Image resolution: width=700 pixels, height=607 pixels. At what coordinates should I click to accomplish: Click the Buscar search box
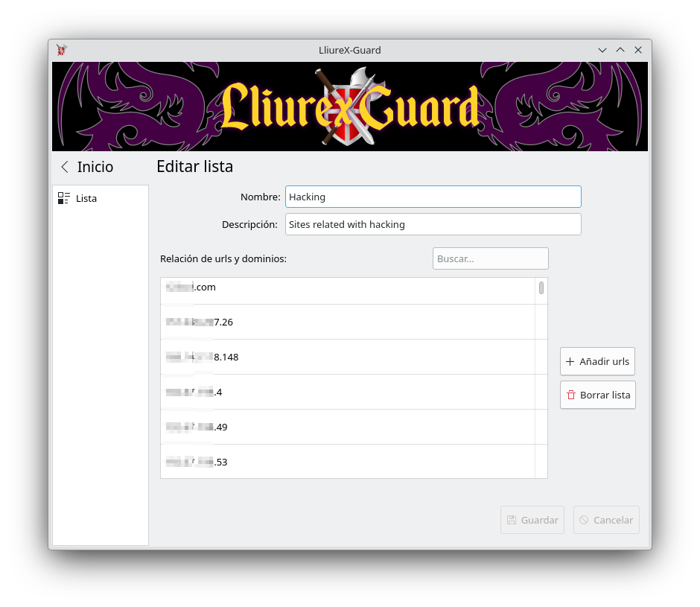click(490, 258)
